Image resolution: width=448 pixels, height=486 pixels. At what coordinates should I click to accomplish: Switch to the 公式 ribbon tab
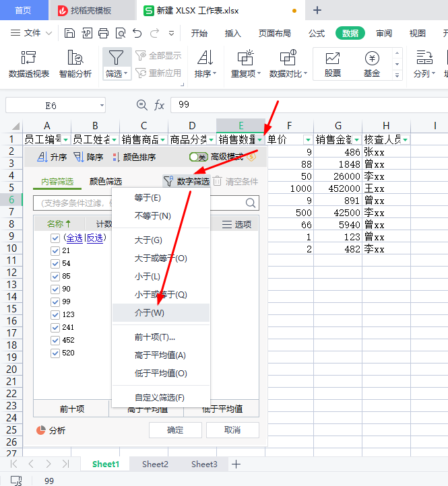tap(317, 33)
